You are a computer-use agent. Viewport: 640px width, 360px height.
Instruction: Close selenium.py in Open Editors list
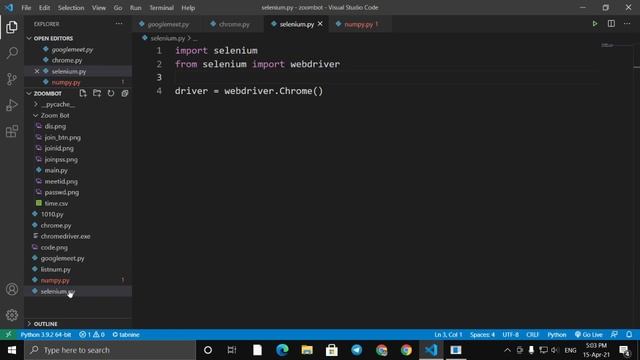37,71
